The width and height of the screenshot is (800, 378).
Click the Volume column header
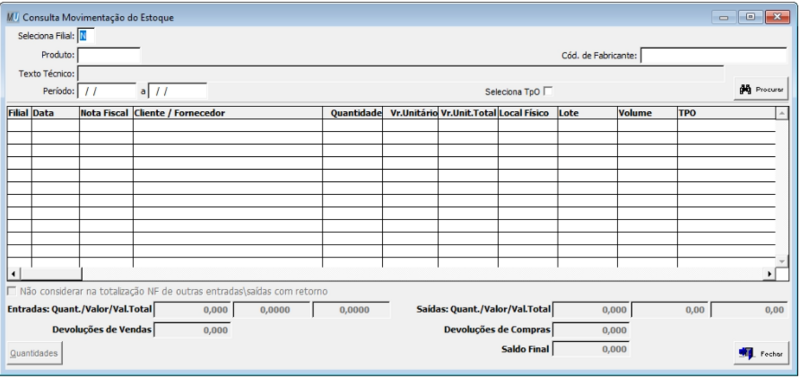click(x=647, y=113)
